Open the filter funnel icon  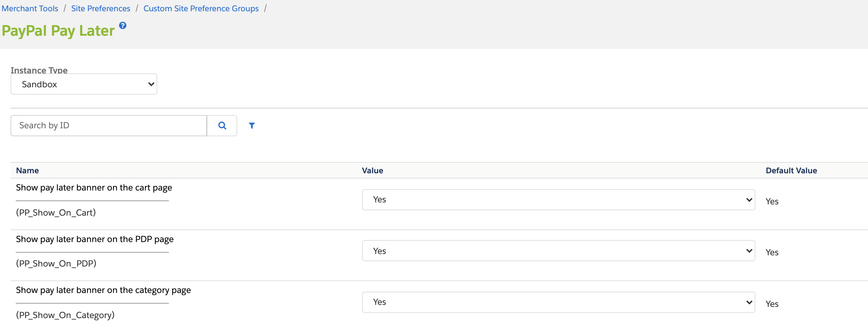[x=251, y=126]
